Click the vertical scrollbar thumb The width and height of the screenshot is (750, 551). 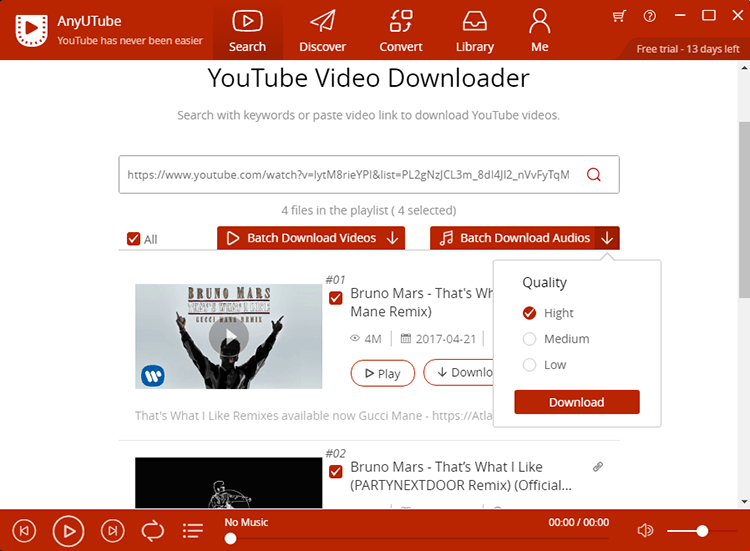pyautogui.click(x=744, y=209)
